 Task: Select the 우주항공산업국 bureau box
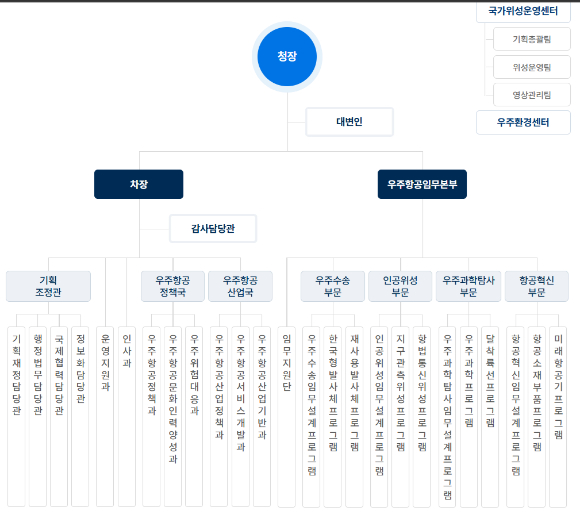coord(240,286)
